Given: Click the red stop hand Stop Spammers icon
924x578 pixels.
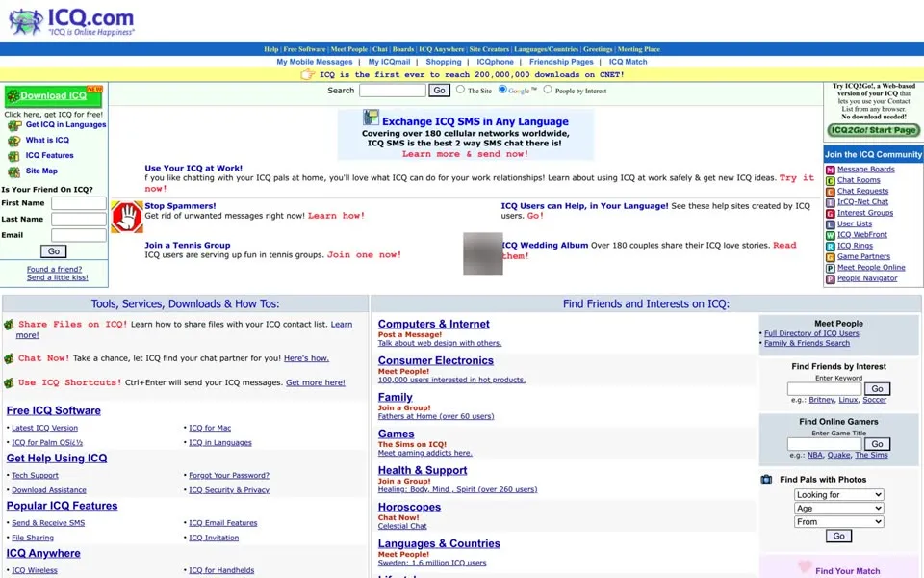Looking at the screenshot, I should coord(127,217).
